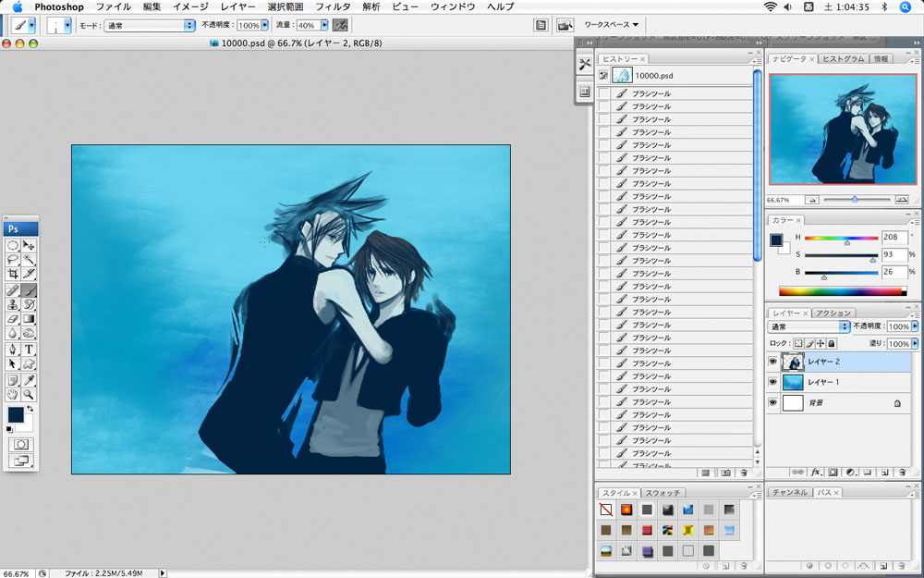Image resolution: width=924 pixels, height=578 pixels.
Task: Open the layer blend mode 通常 dropdown
Action: [808, 326]
